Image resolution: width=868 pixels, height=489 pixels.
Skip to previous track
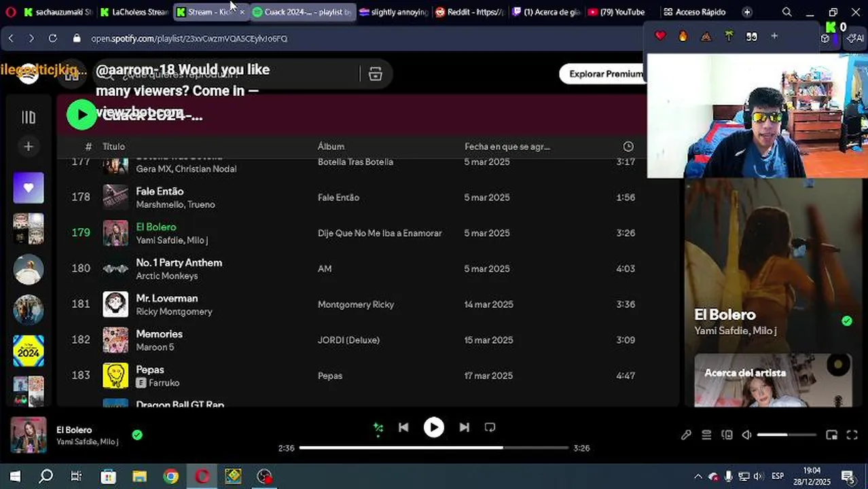pyautogui.click(x=403, y=427)
